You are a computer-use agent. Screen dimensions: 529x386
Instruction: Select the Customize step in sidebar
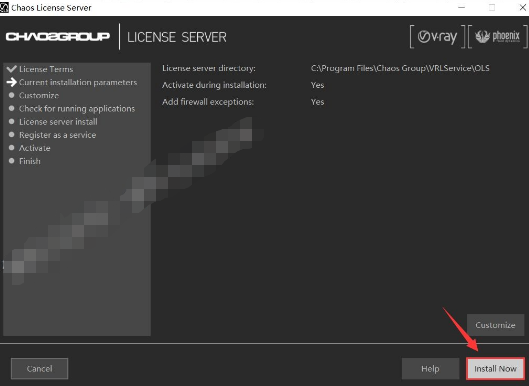39,95
